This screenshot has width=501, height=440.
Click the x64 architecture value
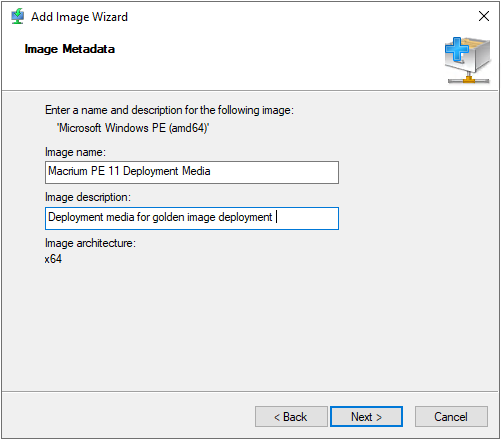[53, 259]
